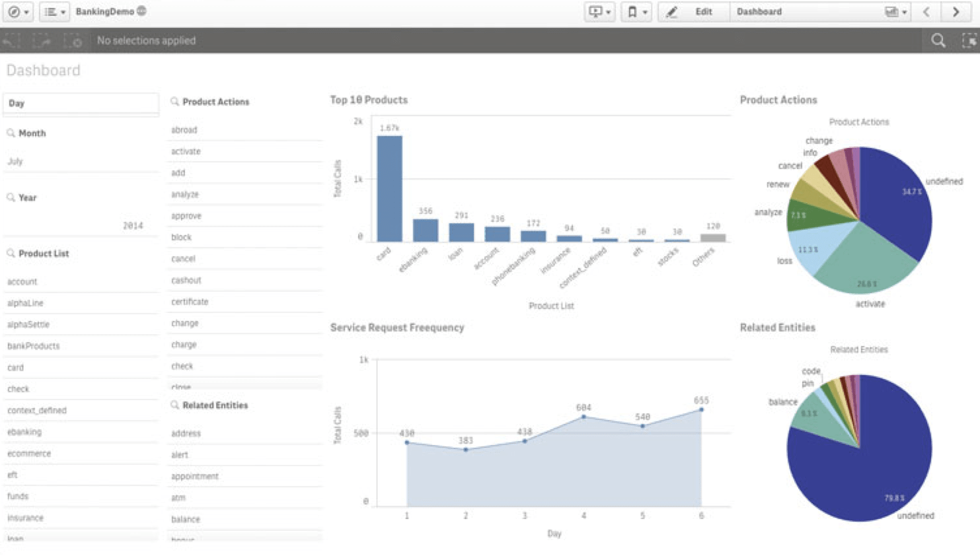This screenshot has height=556, width=980.
Task: Expand arrow next to navigation compass
Action: point(26,13)
